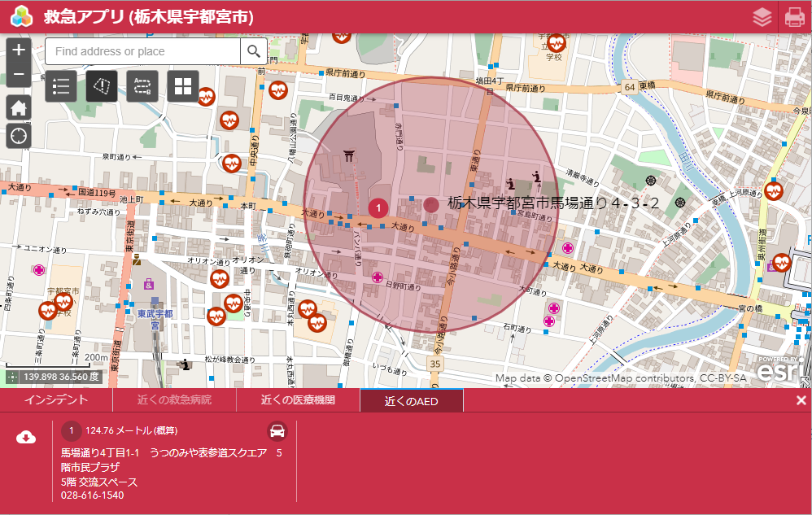Zoom out with the minus button
812x515 pixels.
[x=18, y=72]
